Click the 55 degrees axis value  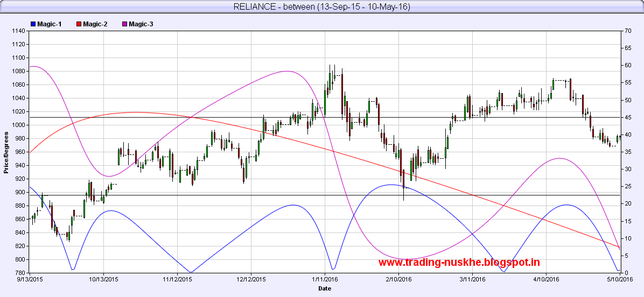627,83
